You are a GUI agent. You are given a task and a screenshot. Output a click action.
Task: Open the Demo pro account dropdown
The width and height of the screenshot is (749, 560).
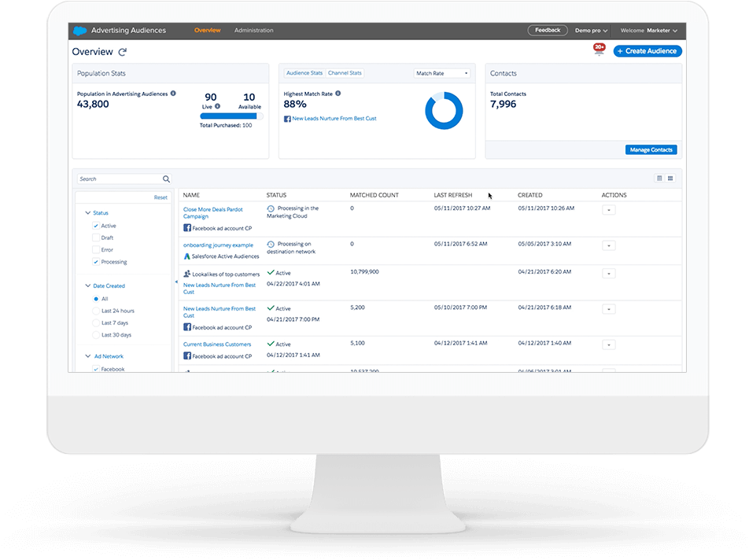pyautogui.click(x=591, y=31)
